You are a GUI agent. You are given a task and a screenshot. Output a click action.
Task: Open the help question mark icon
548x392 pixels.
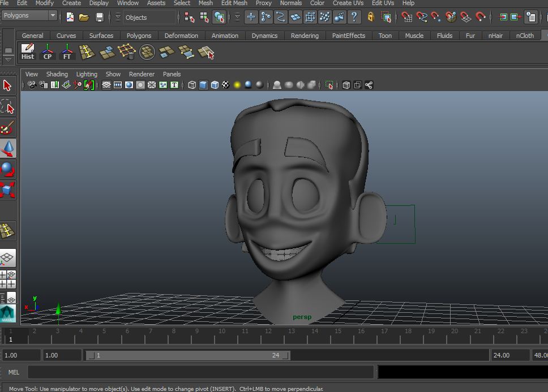click(354, 17)
